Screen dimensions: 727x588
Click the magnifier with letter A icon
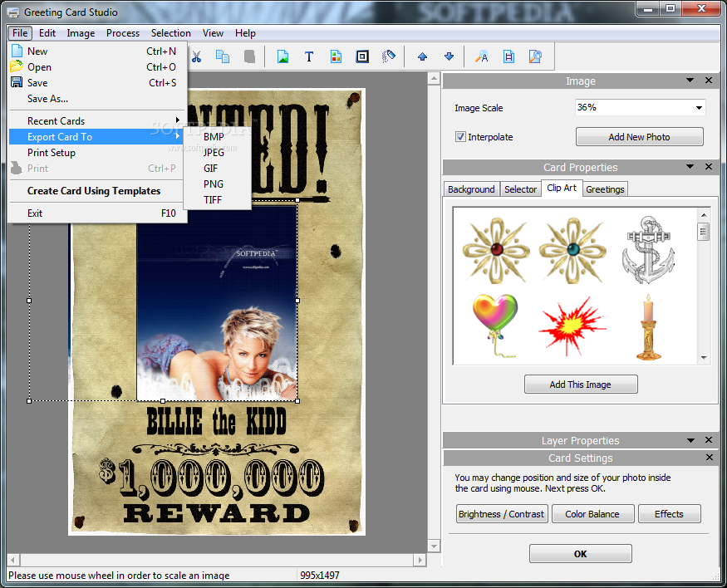[482, 56]
